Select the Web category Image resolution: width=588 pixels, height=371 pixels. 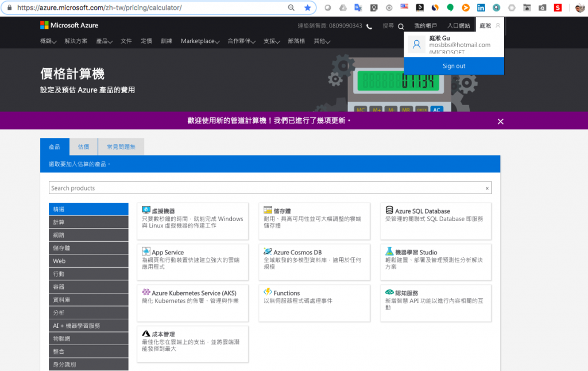(x=88, y=261)
